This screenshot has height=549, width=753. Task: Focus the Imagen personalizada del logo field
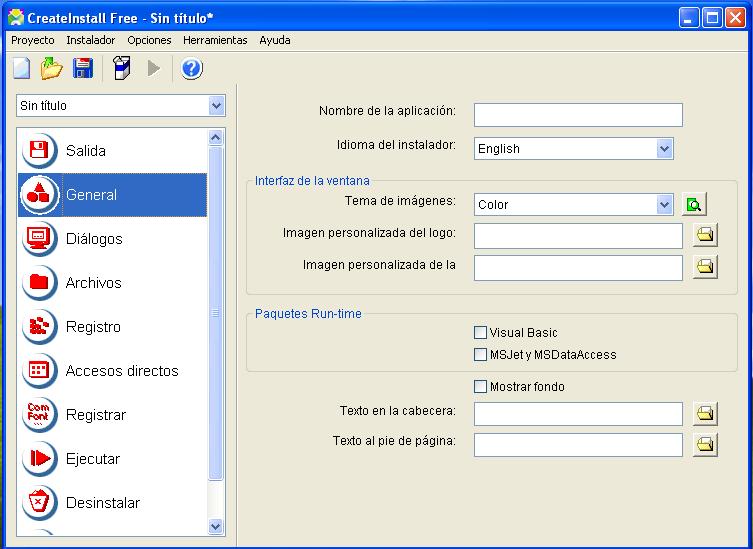(x=578, y=236)
